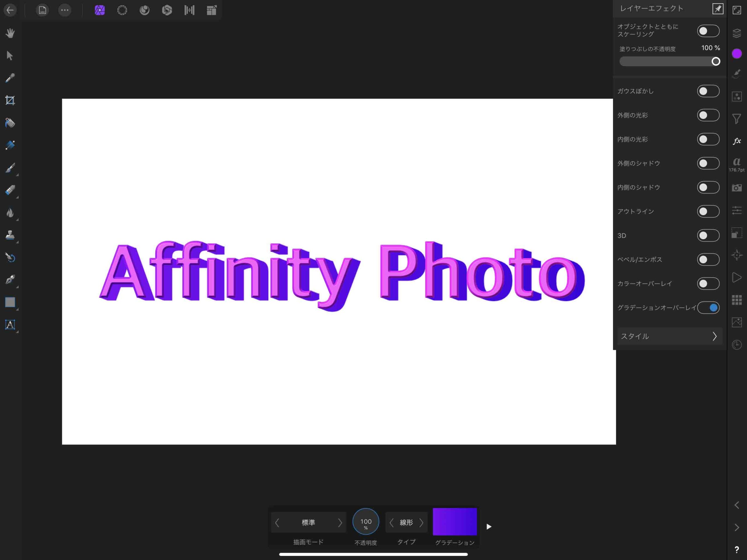Select the Burn brush flame tool
The image size is (747, 560).
[x=10, y=213]
